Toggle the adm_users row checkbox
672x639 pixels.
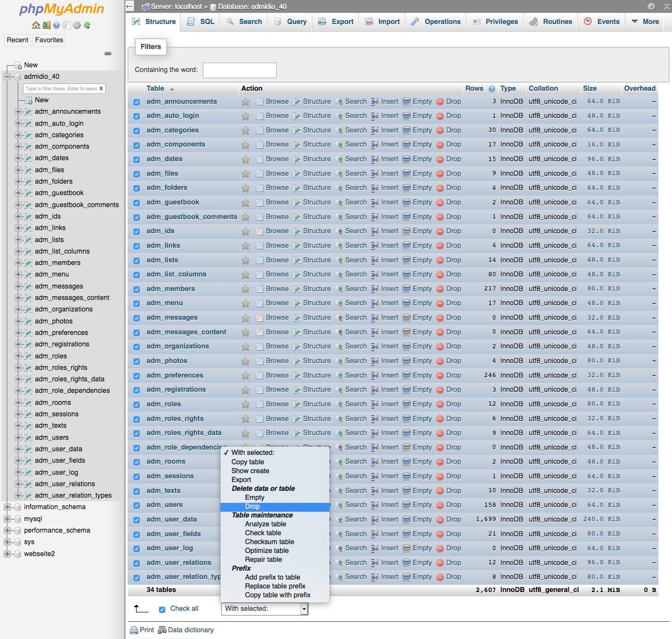137,505
